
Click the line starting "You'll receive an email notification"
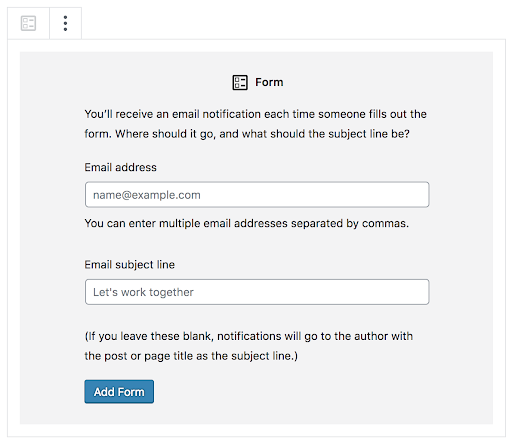pyautogui.click(x=255, y=114)
